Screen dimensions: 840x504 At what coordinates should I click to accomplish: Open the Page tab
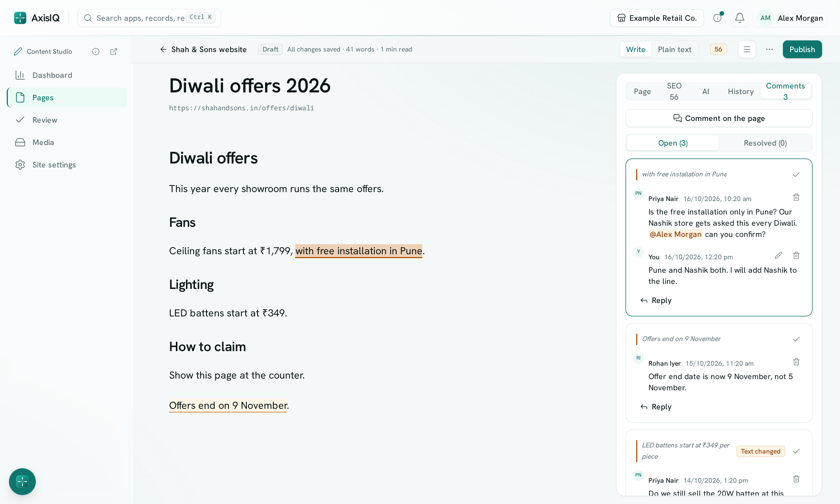tap(642, 91)
